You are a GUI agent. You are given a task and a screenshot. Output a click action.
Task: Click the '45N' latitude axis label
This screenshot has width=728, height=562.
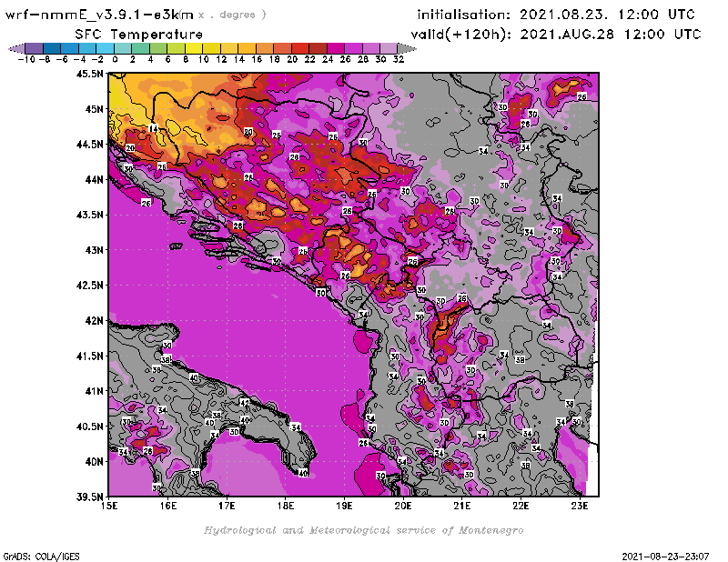point(95,109)
